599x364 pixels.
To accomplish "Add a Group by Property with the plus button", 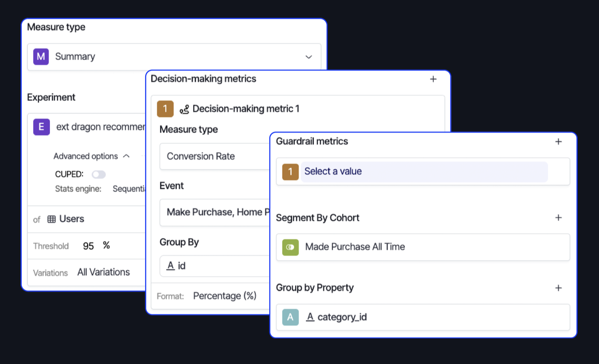I will 558,288.
